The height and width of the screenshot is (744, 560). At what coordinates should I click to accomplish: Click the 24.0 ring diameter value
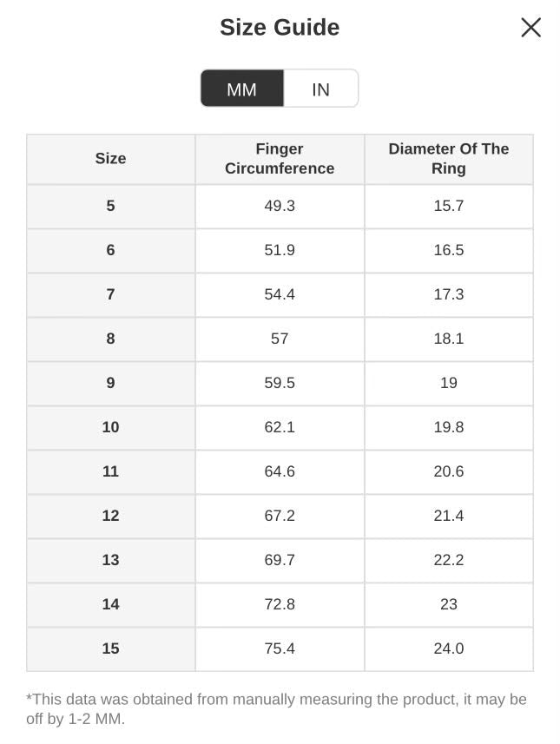tap(448, 649)
